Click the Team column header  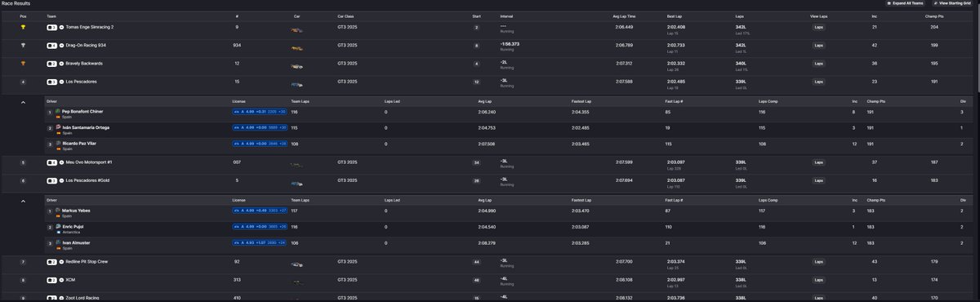[x=51, y=16]
